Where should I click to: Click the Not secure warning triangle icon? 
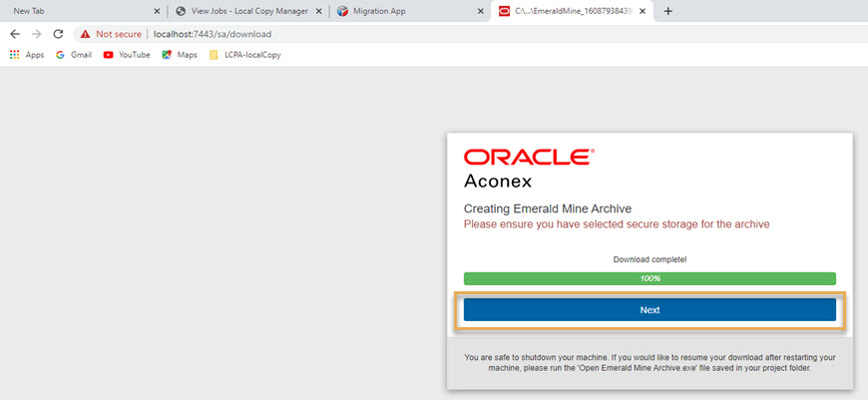click(85, 34)
